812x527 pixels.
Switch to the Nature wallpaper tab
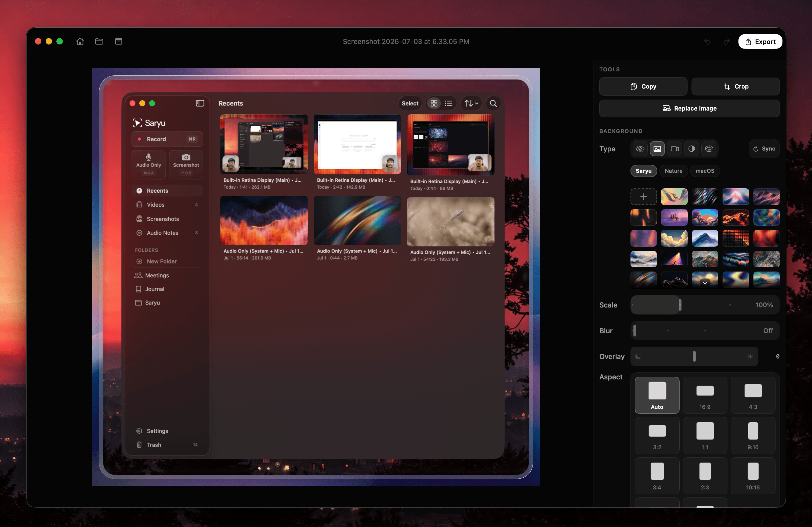click(673, 171)
